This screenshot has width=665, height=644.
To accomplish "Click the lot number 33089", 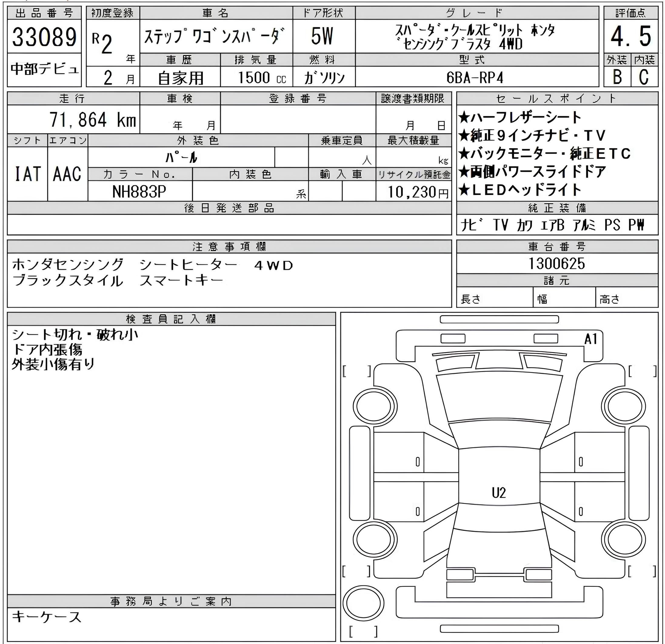I will (x=45, y=37).
